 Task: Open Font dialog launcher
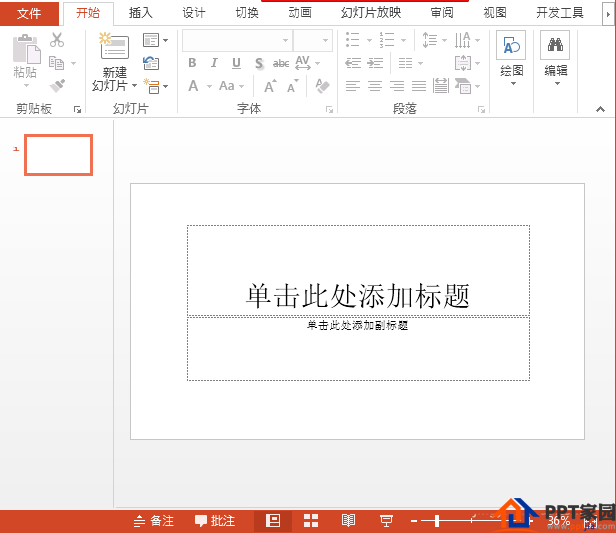[x=330, y=110]
